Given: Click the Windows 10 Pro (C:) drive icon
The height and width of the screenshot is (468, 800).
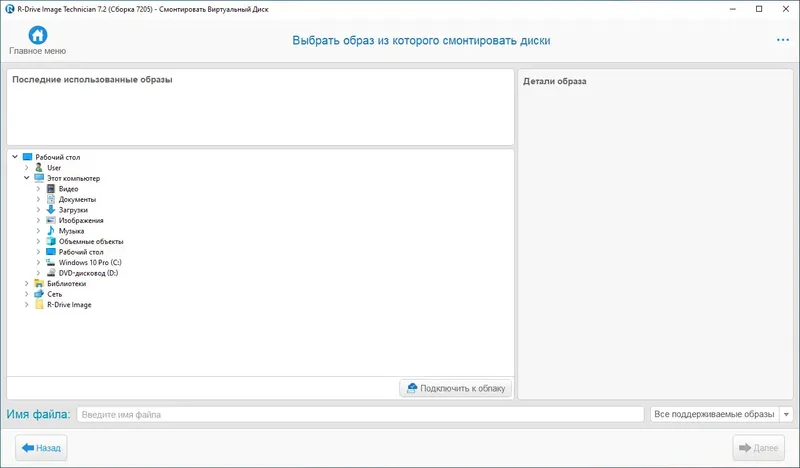Looking at the screenshot, I should point(51,262).
